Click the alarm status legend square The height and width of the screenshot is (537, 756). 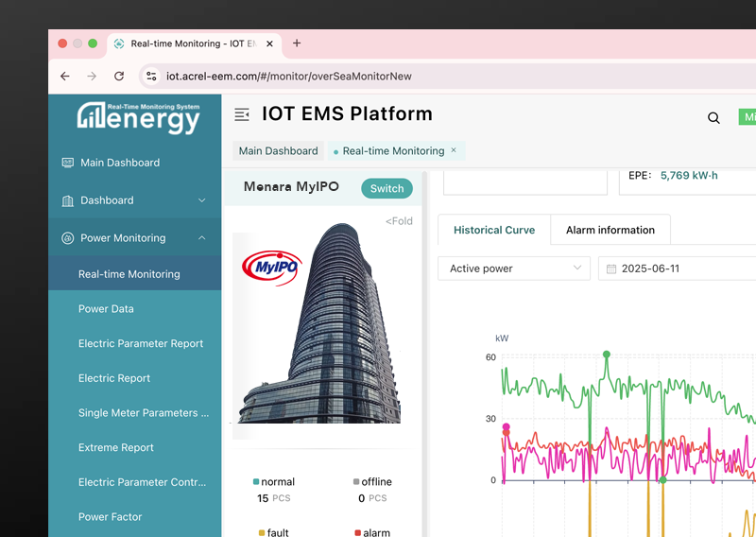pyautogui.click(x=357, y=532)
